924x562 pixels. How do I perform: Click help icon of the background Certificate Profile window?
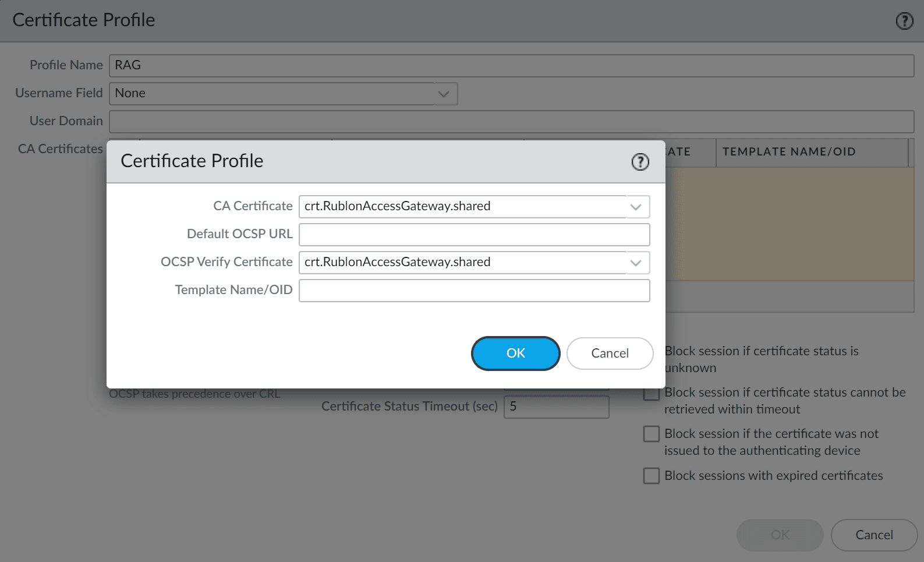tap(904, 21)
